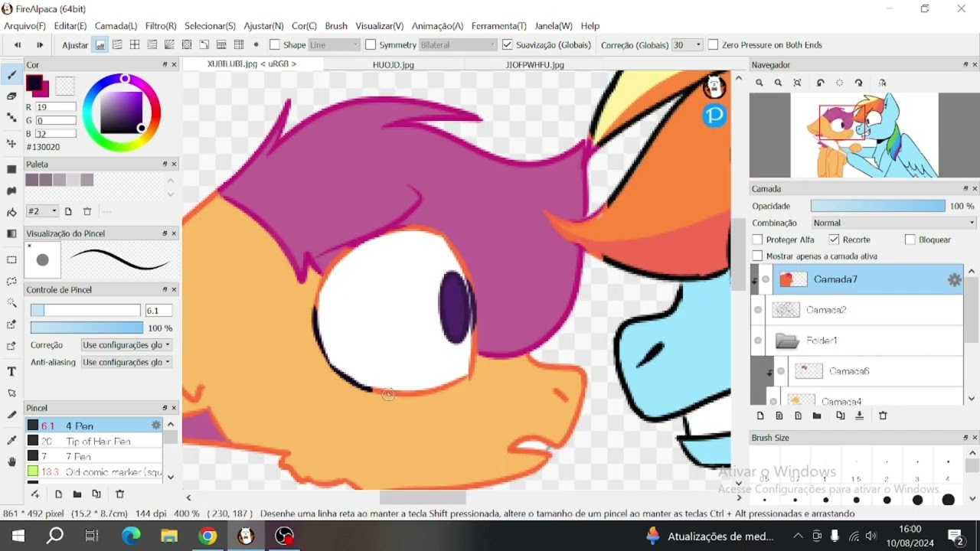The height and width of the screenshot is (551, 980).
Task: Enable concentric circle snap guide
Action: pyautogui.click(x=187, y=45)
